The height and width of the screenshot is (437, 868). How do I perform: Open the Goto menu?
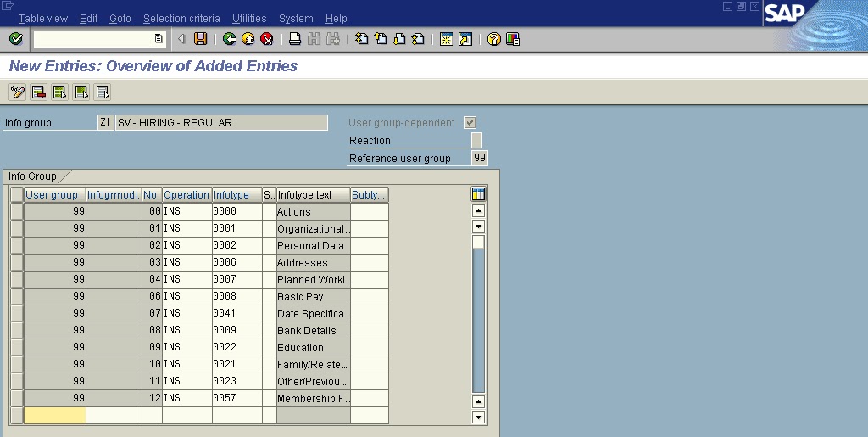[120, 19]
